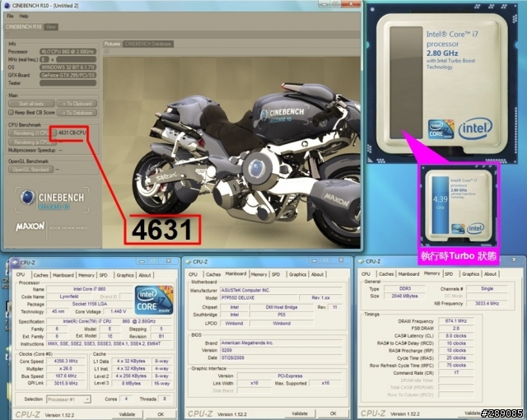This screenshot has width=527, height=420.
Task: Click the Lynnfield code name field
Action: click(x=69, y=296)
